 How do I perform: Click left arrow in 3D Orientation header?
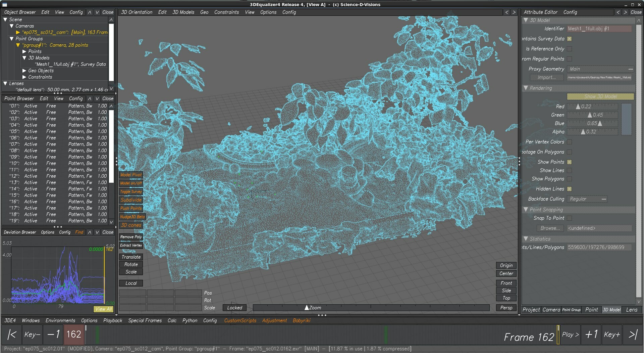[506, 12]
